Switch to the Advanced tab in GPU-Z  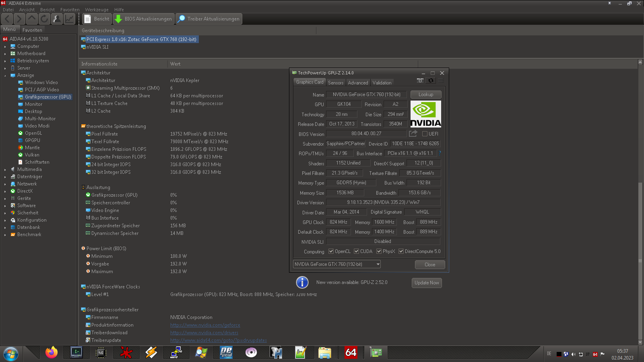click(358, 82)
